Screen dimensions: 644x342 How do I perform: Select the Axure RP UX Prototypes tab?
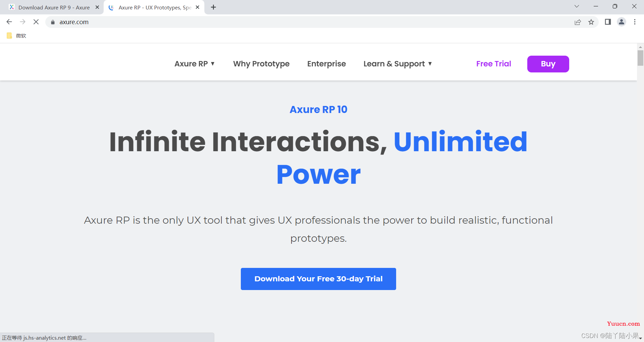(154, 7)
